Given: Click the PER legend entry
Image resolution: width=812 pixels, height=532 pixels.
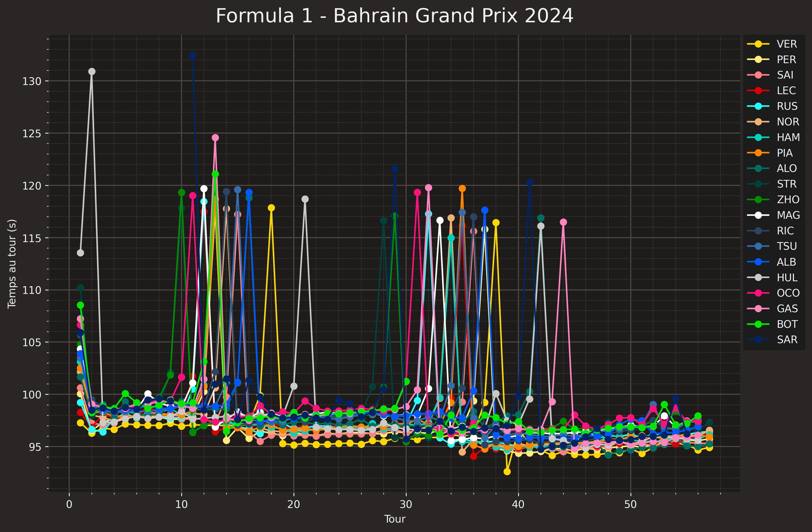Looking at the screenshot, I should (x=786, y=60).
